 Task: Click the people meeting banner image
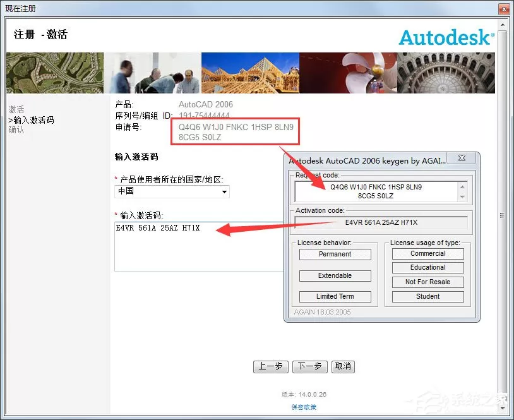point(152,73)
